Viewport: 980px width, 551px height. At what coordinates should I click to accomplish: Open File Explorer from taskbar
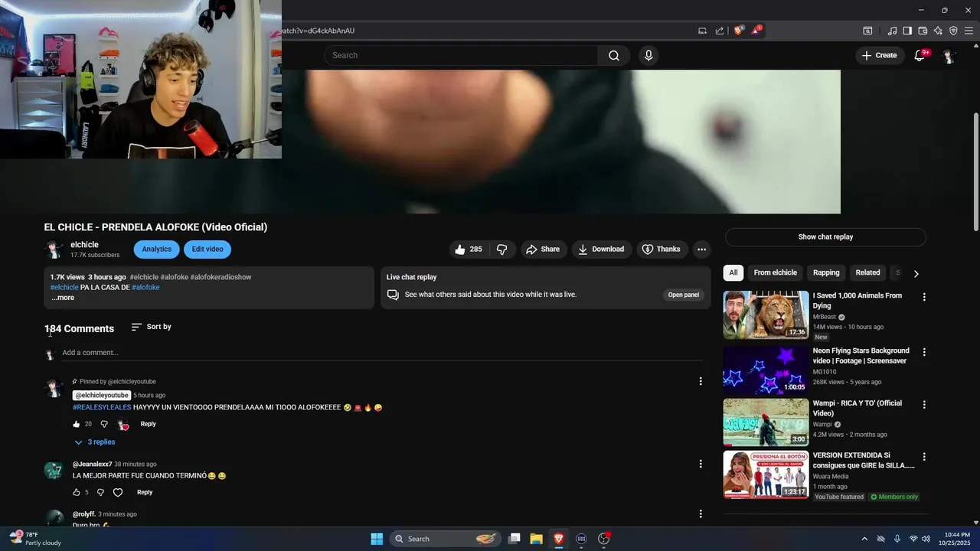537,539
